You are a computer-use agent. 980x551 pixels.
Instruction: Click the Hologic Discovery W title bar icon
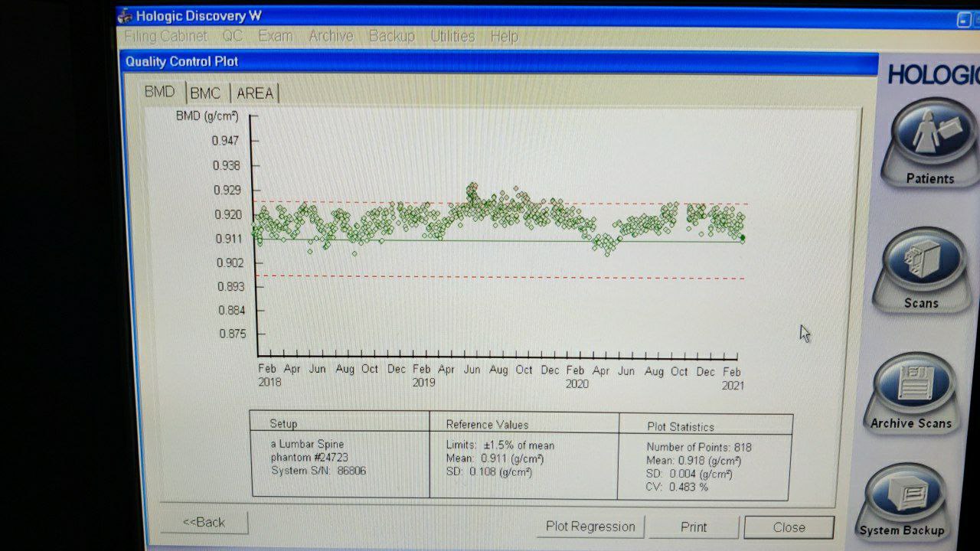pyautogui.click(x=125, y=15)
